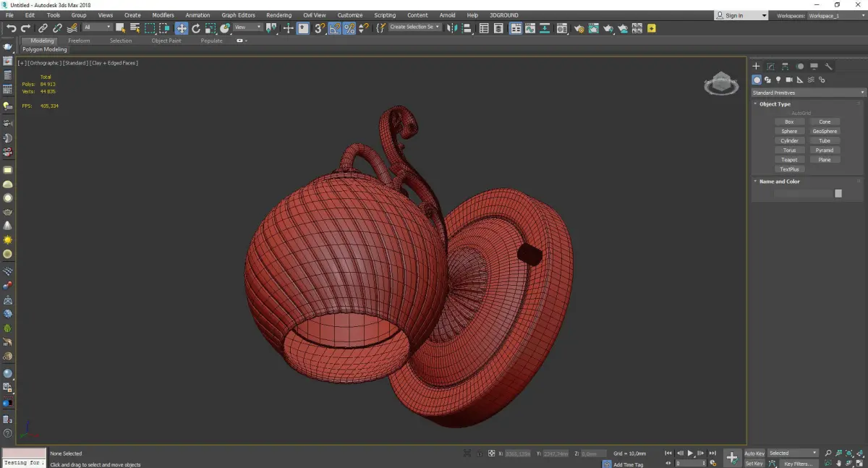Toggle the ribbon display
Screen dimensions: 868x468
click(x=516, y=28)
